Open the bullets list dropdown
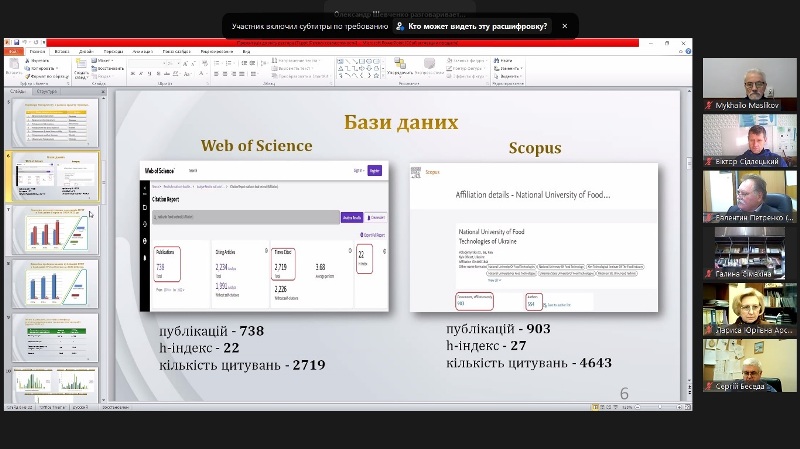 [x=222, y=63]
